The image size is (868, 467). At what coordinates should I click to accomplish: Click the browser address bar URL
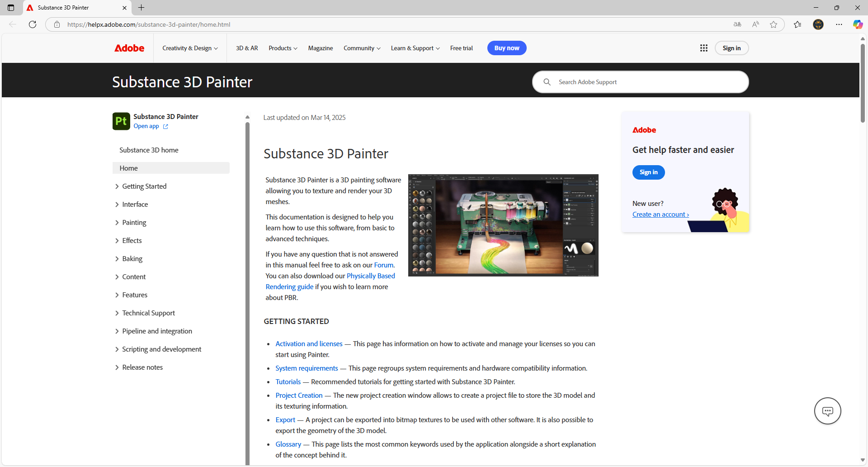pyautogui.click(x=149, y=24)
